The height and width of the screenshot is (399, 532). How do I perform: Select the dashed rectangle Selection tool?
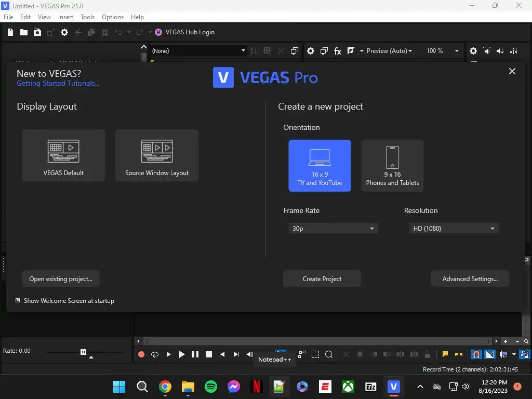click(x=315, y=354)
